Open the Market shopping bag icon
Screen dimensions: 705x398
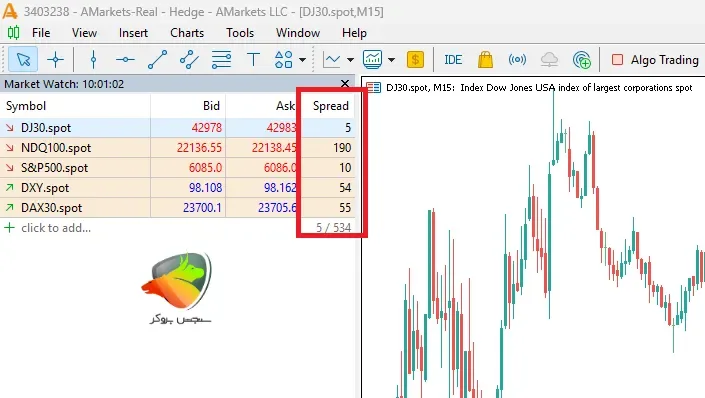[x=485, y=59]
